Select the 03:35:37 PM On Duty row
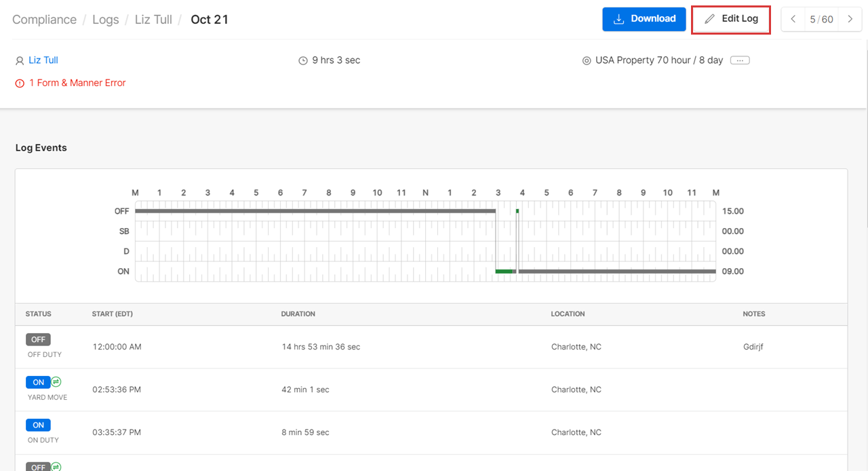This screenshot has height=471, width=868. [x=431, y=432]
